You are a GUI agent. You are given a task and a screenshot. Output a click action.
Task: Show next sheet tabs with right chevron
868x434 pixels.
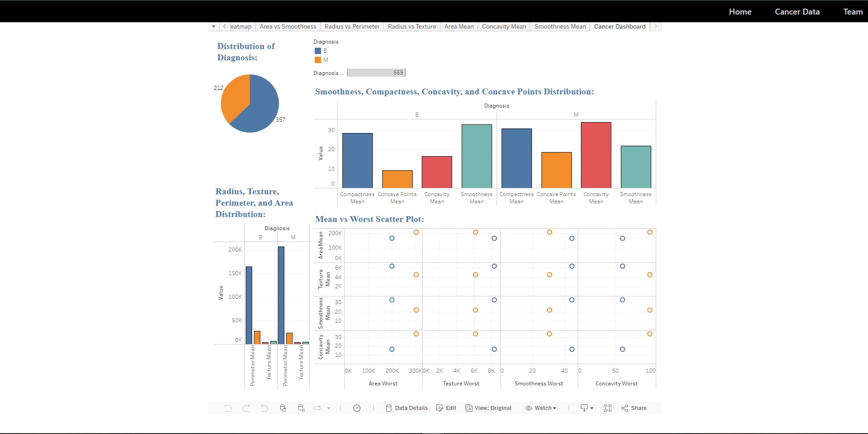(656, 27)
